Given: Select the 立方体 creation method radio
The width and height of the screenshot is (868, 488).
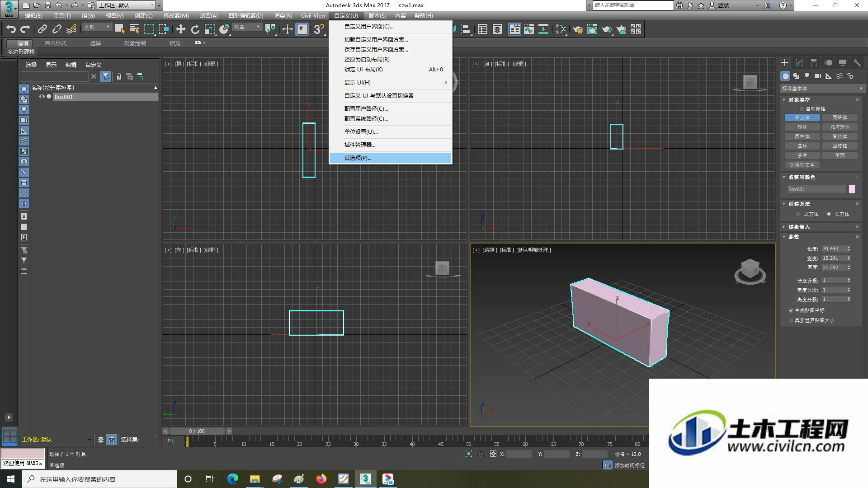Looking at the screenshot, I should tap(798, 214).
